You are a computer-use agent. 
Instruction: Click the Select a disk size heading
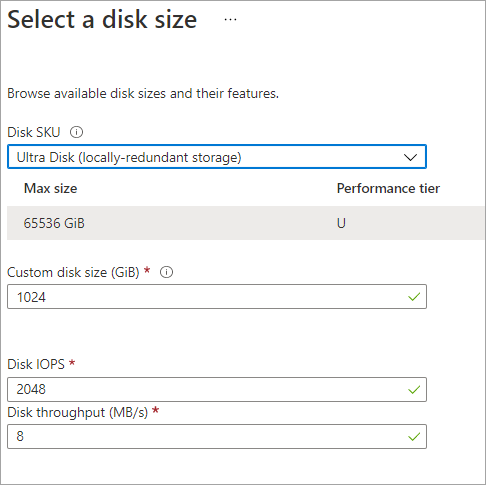[x=102, y=20]
